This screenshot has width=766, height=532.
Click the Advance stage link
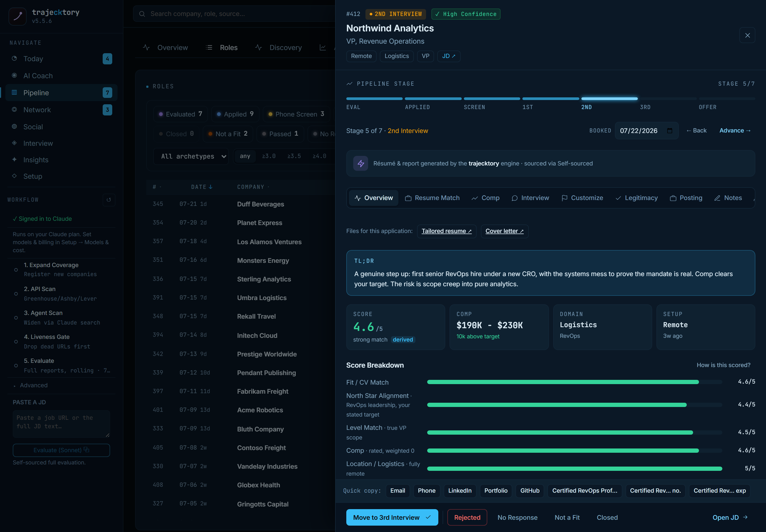[735, 131]
